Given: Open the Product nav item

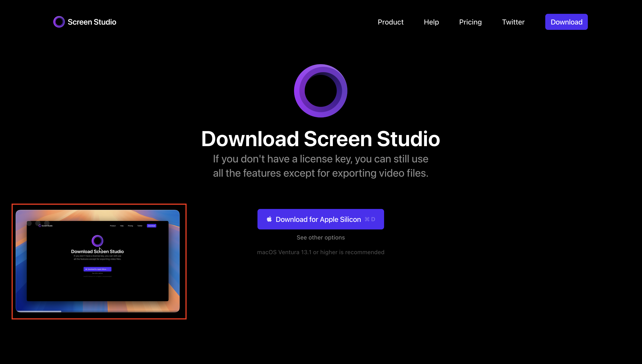Looking at the screenshot, I should (390, 22).
